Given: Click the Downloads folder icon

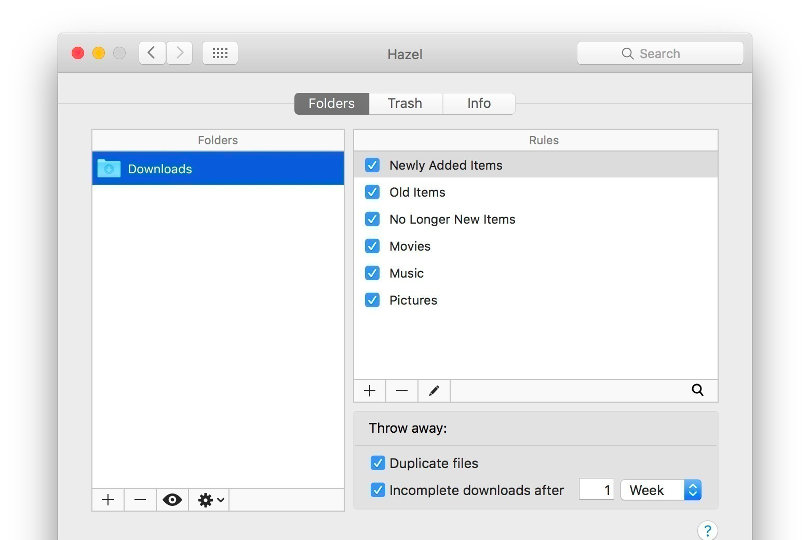Looking at the screenshot, I should click(x=109, y=168).
